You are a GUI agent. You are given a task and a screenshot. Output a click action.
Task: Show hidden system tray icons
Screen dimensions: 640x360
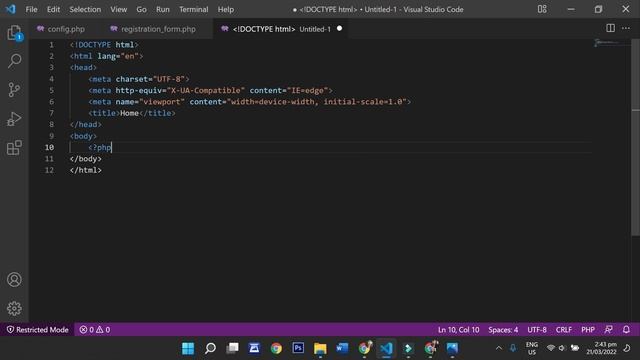tap(499, 348)
